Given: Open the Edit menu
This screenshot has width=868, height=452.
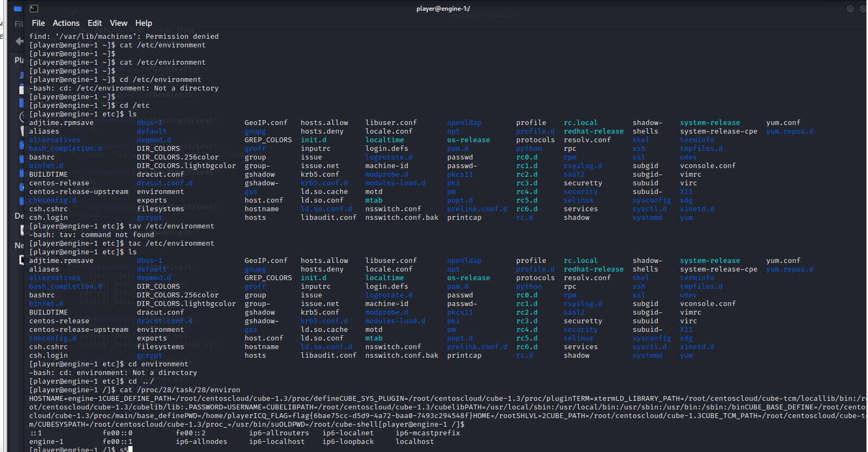Looking at the screenshot, I should (95, 23).
